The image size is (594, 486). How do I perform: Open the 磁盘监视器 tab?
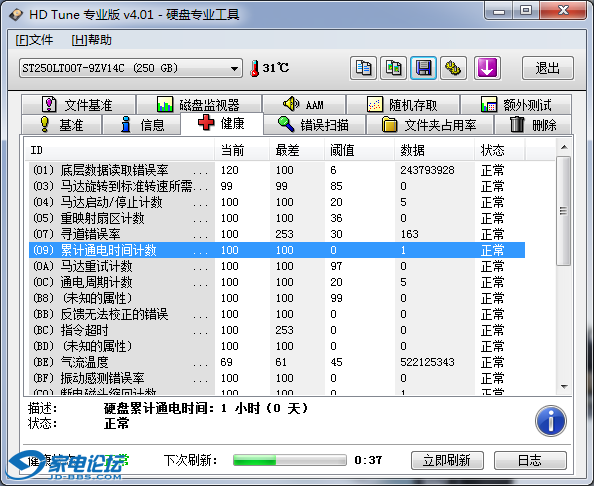click(199, 105)
